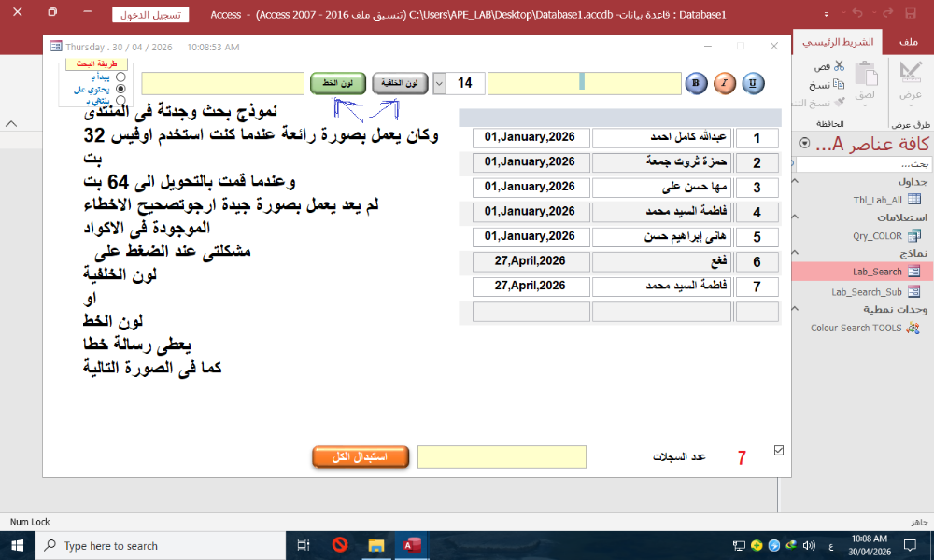
Task: Open the Tbl_Lab_All table
Action: pos(873,200)
